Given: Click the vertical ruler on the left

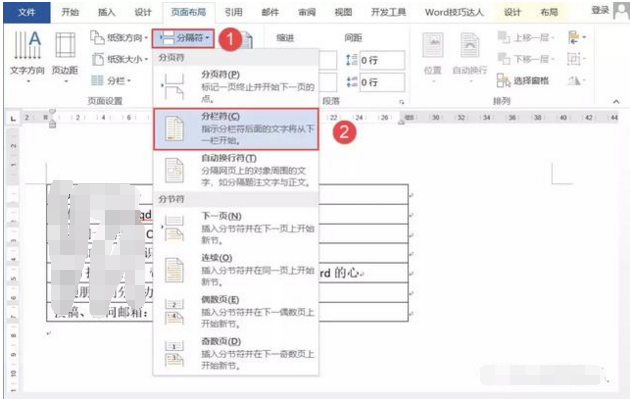Looking at the screenshot, I should (x=13, y=261).
